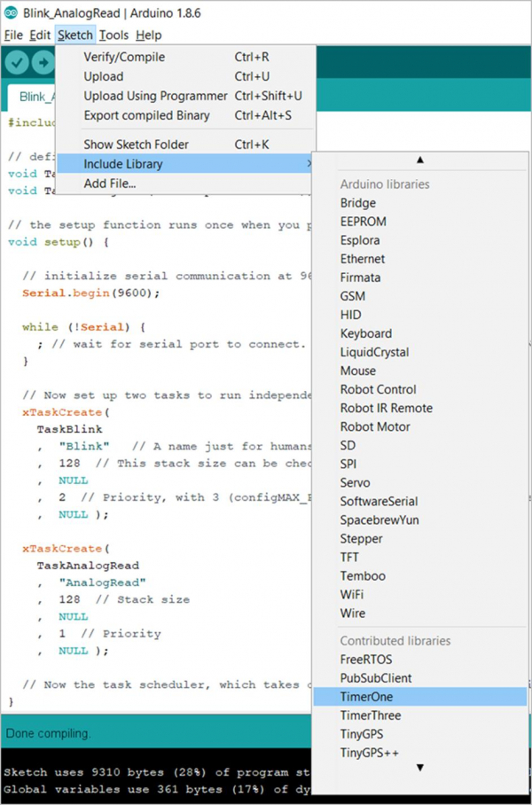
Task: Include the LiquidCrystal library
Action: [420, 352]
